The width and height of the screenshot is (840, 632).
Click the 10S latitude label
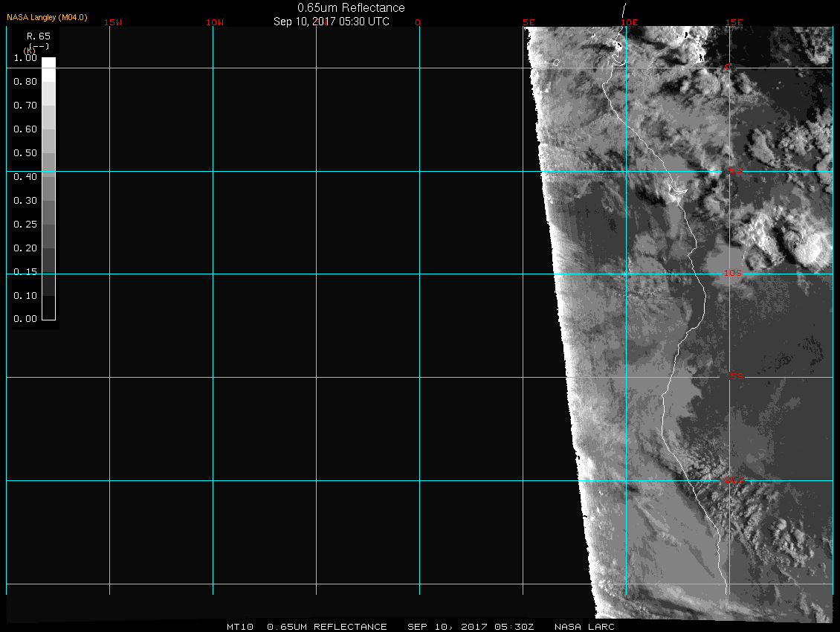[x=733, y=274]
